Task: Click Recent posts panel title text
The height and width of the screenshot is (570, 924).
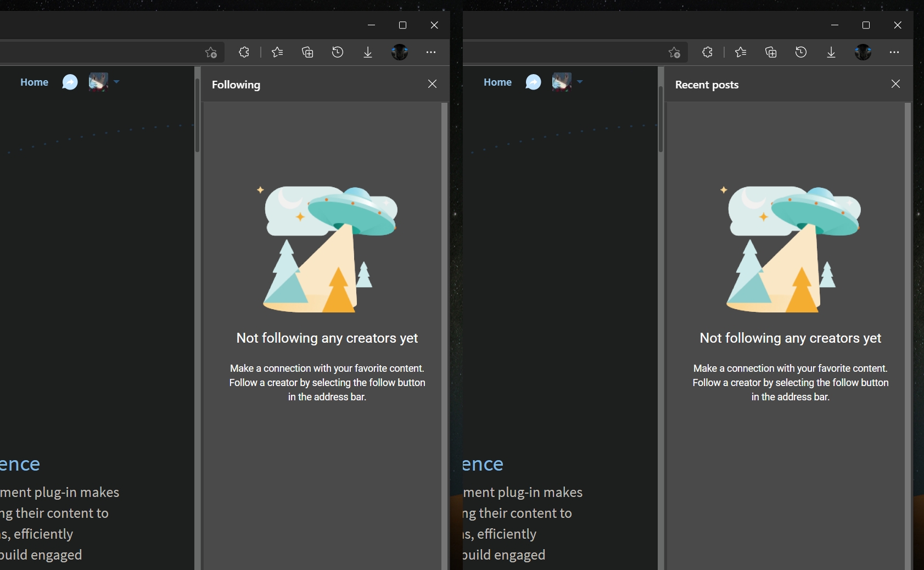Action: point(707,85)
